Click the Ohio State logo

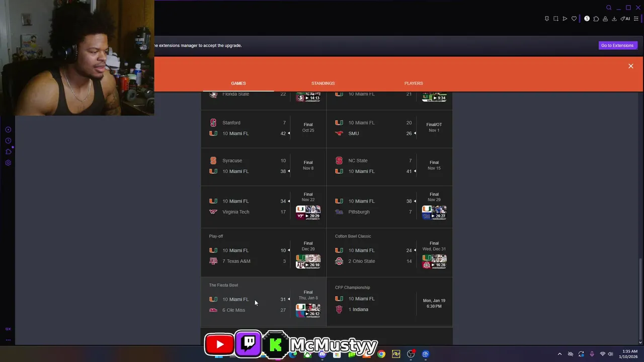(x=339, y=261)
